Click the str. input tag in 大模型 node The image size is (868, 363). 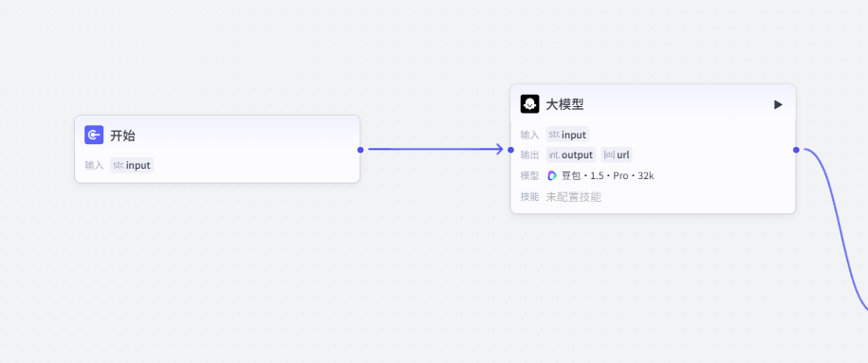click(567, 135)
